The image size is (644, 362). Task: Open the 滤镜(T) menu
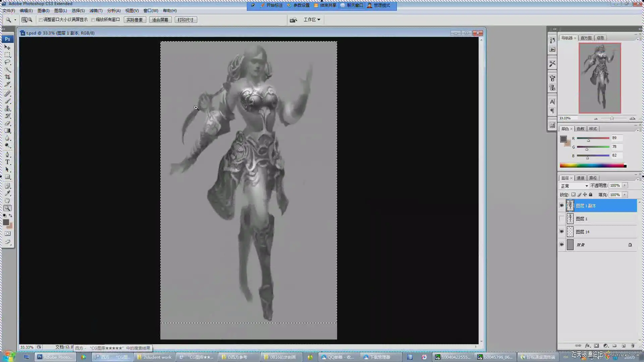click(x=96, y=11)
